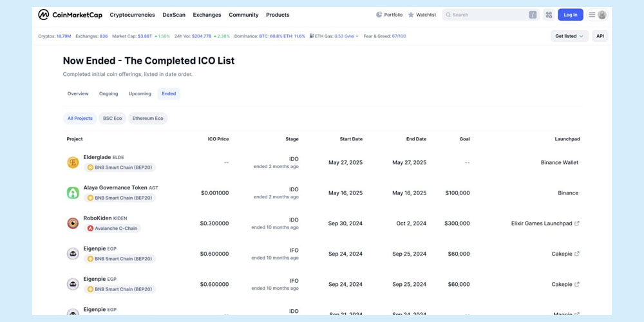The image size is (644, 322).
Task: Click the API button
Action: click(x=600, y=36)
